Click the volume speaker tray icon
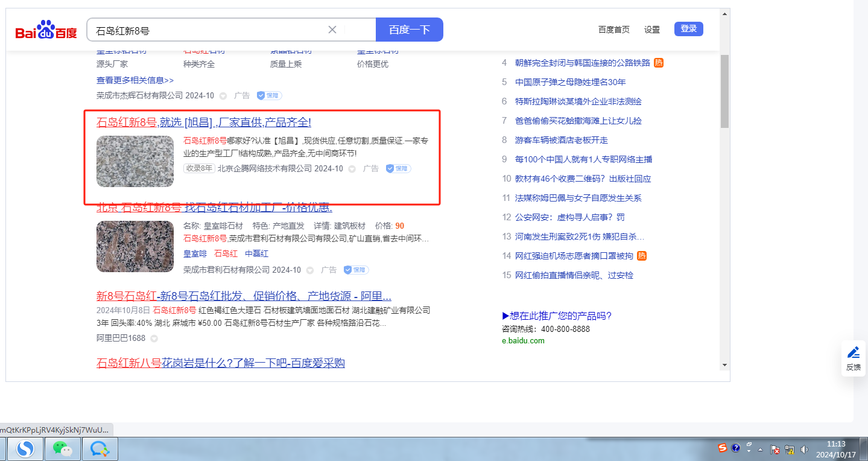868x461 pixels. (804, 450)
